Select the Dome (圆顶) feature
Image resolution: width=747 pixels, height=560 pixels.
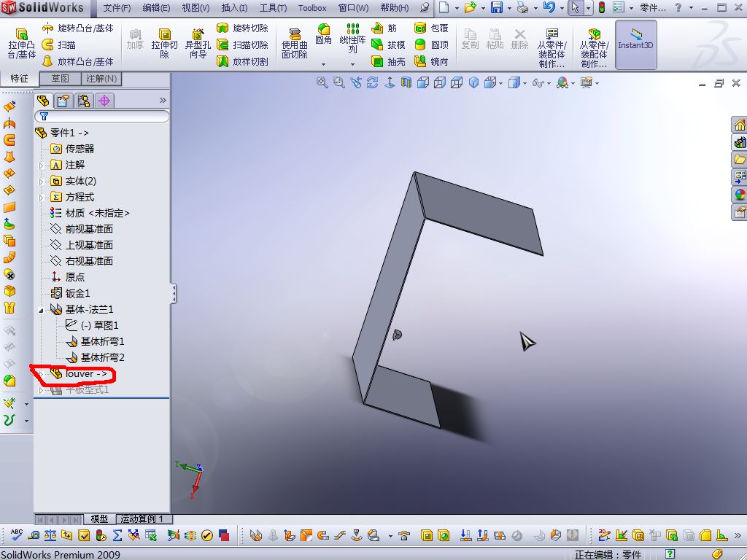click(432, 44)
